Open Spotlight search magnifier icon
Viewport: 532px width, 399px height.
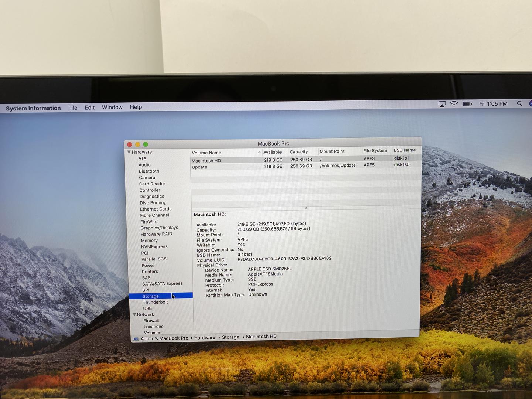(519, 104)
